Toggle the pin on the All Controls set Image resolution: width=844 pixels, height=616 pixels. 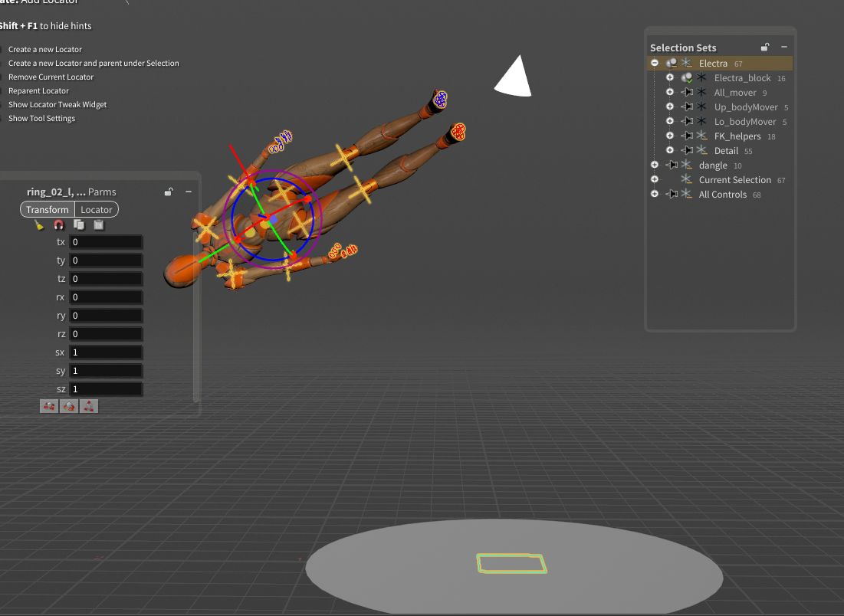pos(672,194)
